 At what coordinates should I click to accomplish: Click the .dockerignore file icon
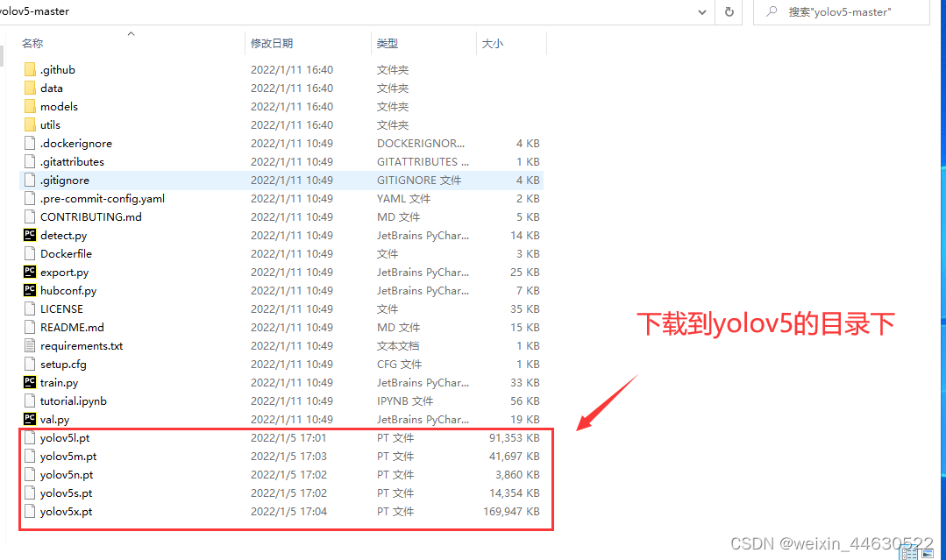(30, 144)
